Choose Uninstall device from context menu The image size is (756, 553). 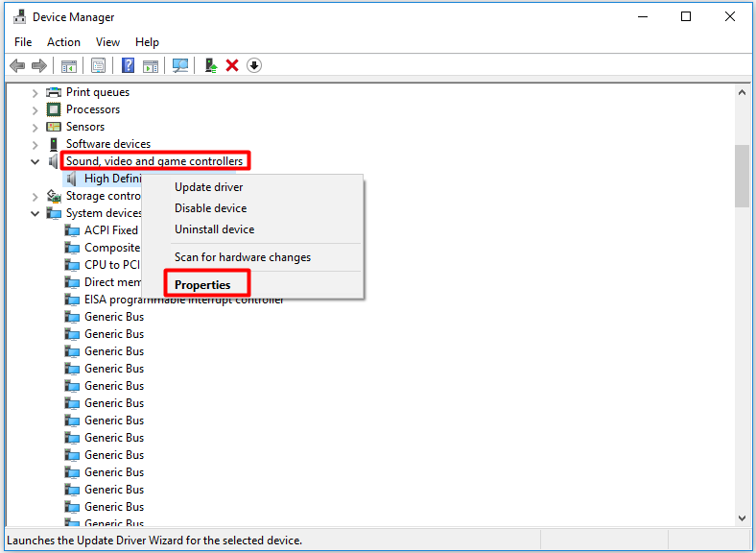pos(252,229)
